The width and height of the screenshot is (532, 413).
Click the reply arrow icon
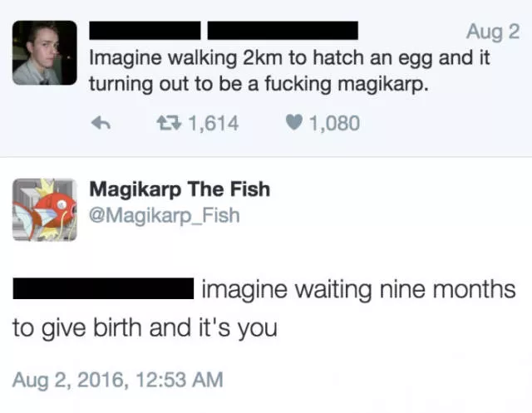[100, 124]
